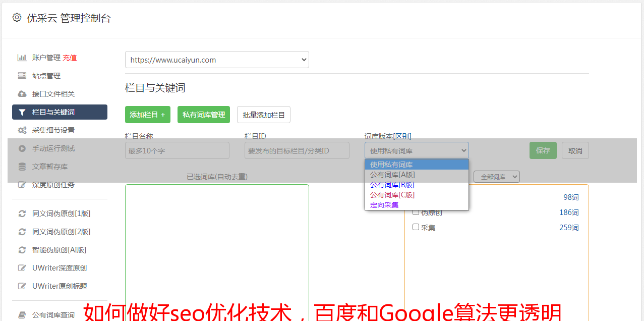Click the 259词 count
Viewport: 644px width, 321px height.
pos(569,228)
